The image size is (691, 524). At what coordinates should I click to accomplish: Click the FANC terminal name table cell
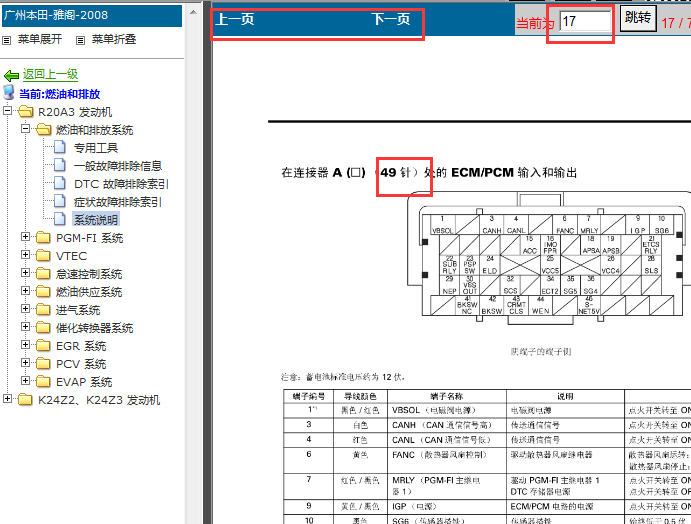click(x=447, y=461)
